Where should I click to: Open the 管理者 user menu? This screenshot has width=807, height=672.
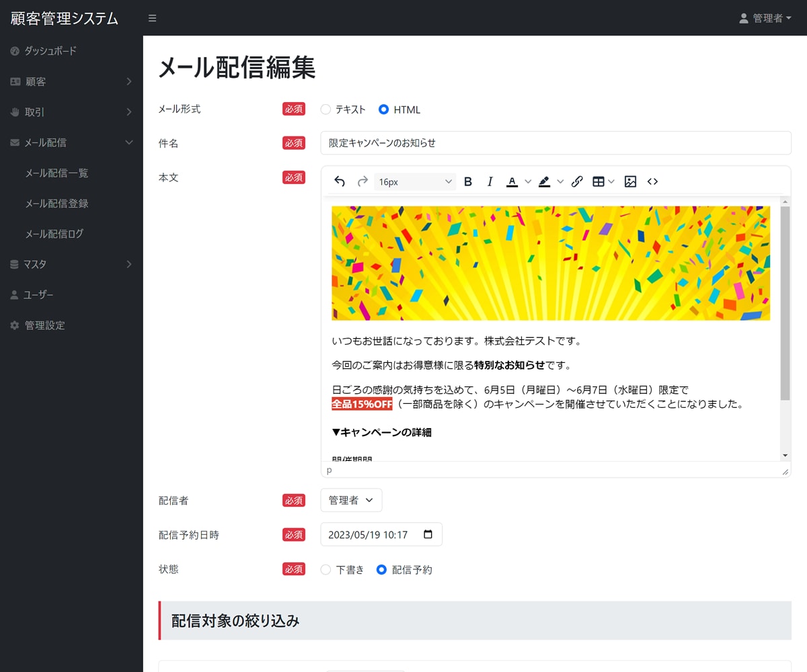coord(765,18)
